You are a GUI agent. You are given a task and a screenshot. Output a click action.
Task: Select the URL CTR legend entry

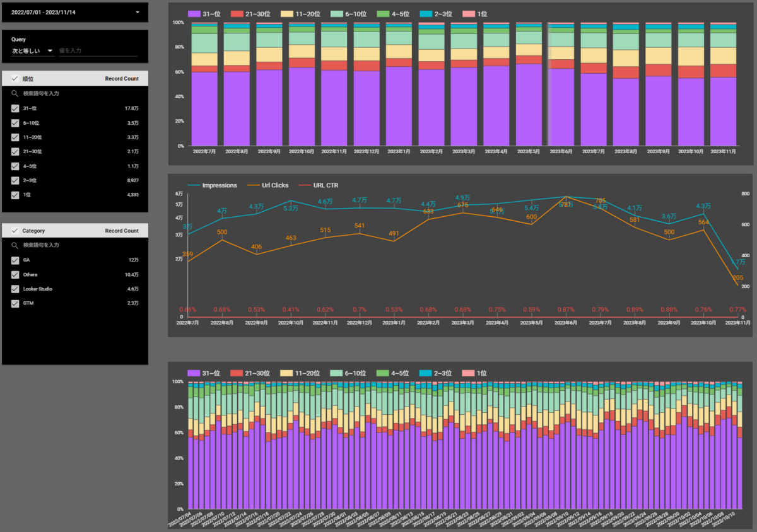[318, 185]
